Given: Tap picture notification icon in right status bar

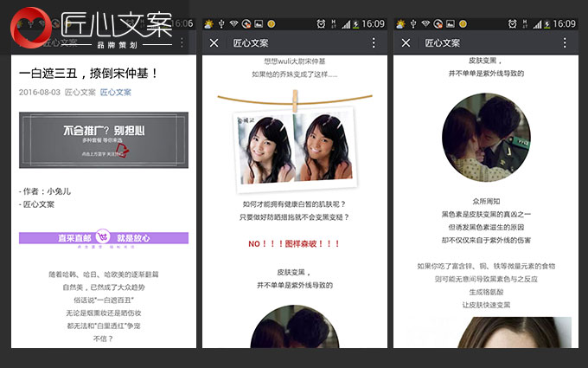Looking at the screenshot, I should tap(451, 24).
